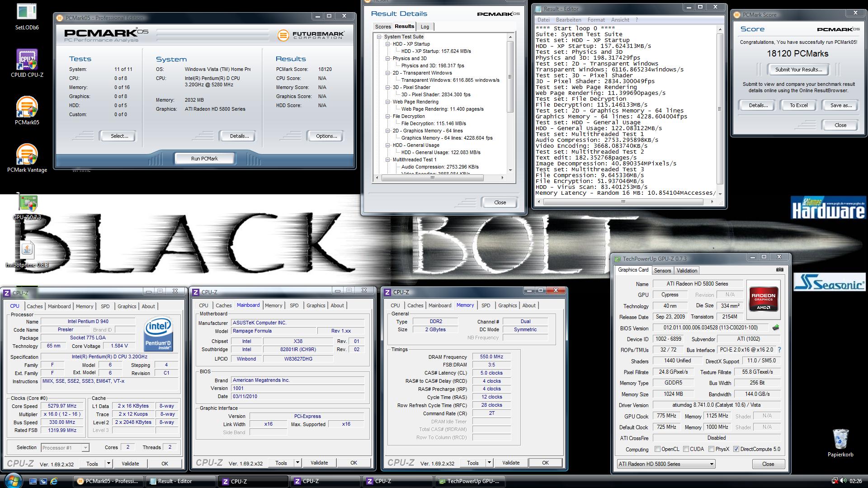Image resolution: width=868 pixels, height=488 pixels.
Task: Toggle the OpenCL checkbox in GPU-Z
Action: (658, 449)
